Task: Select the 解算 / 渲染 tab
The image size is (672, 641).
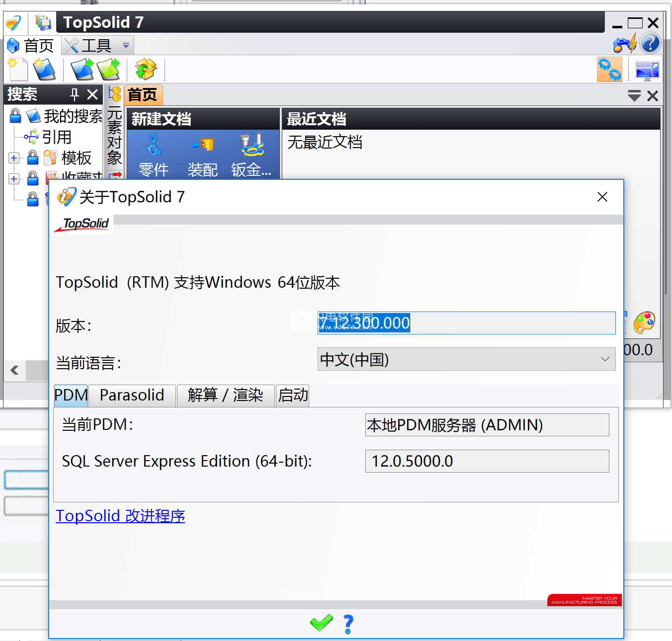Action: (x=226, y=396)
